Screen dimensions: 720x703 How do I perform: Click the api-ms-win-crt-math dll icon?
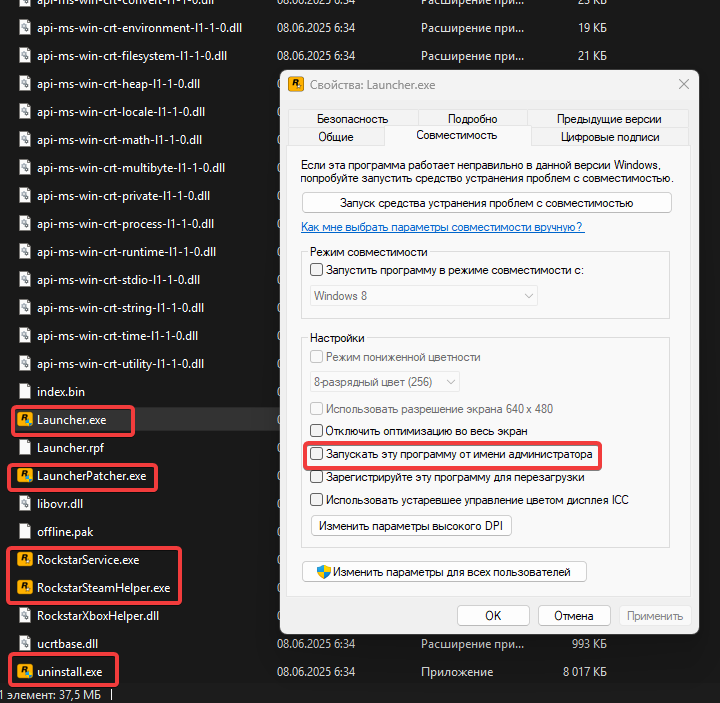pos(25,140)
